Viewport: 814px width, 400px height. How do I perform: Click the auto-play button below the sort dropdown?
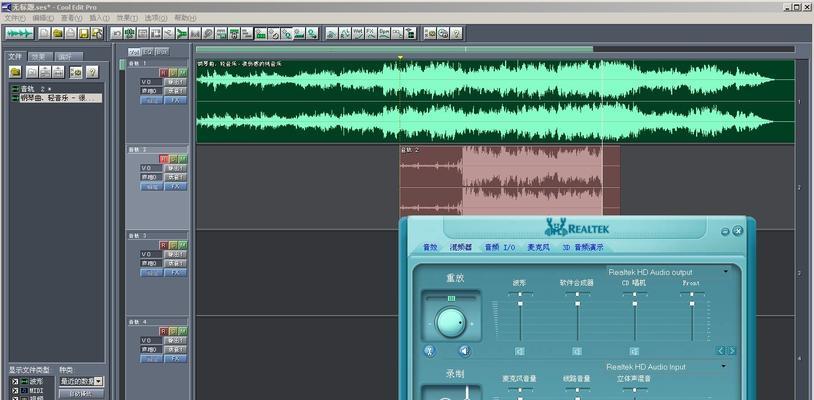tap(81, 393)
